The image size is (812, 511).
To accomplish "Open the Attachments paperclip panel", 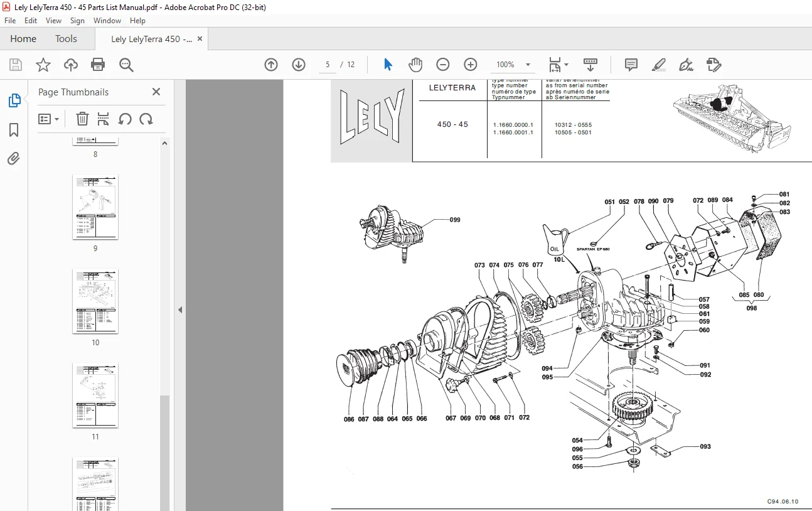I will [x=14, y=159].
